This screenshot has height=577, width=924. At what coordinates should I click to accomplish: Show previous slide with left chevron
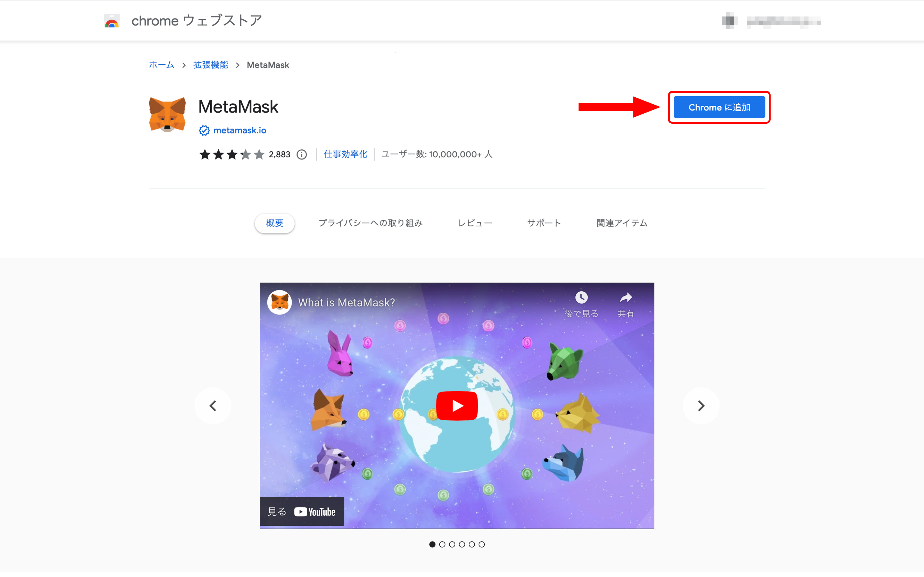[213, 406]
